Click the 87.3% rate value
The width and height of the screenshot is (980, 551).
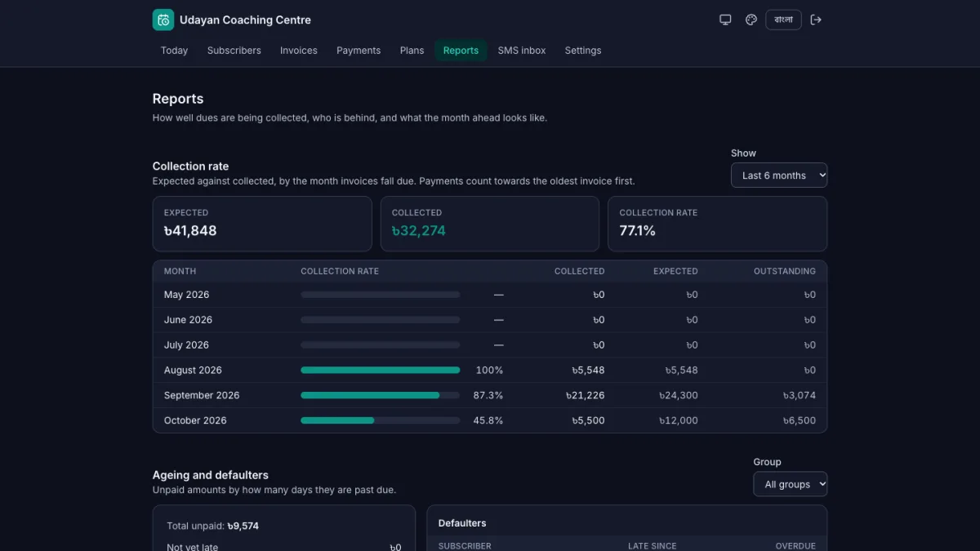488,396
